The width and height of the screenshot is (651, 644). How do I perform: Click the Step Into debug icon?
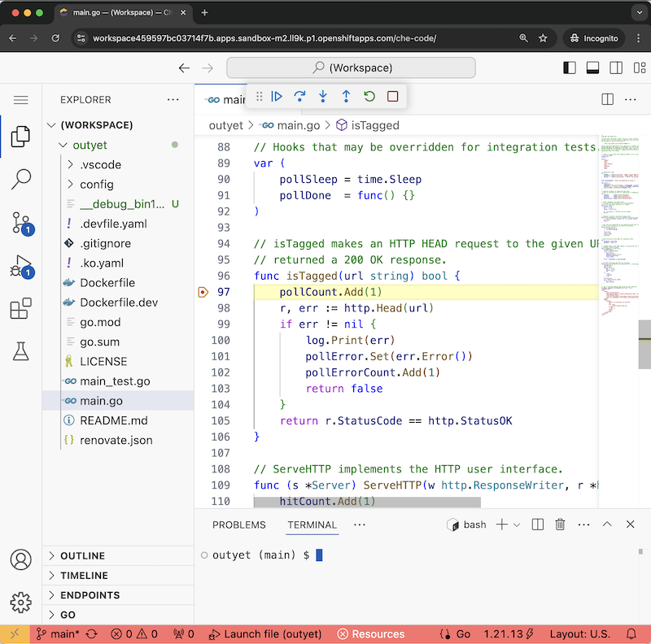323,97
